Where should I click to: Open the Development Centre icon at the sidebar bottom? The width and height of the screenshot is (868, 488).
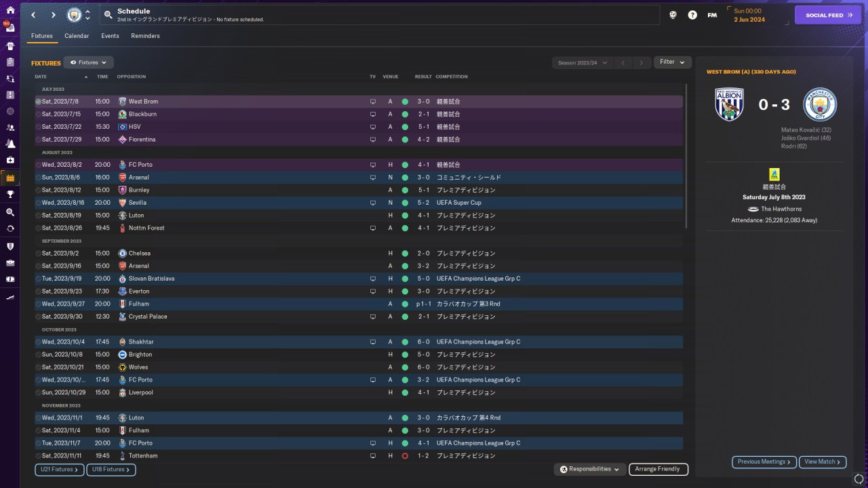click(x=9, y=296)
